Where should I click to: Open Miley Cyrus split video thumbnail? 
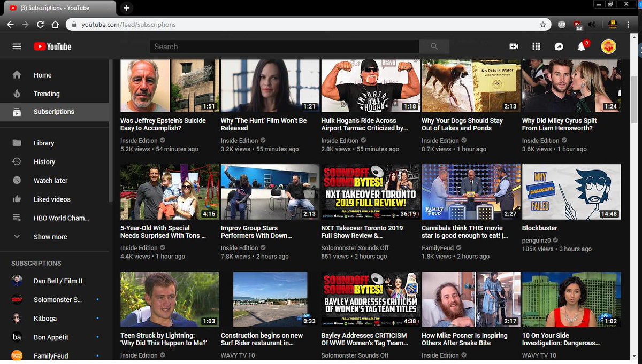(x=571, y=86)
